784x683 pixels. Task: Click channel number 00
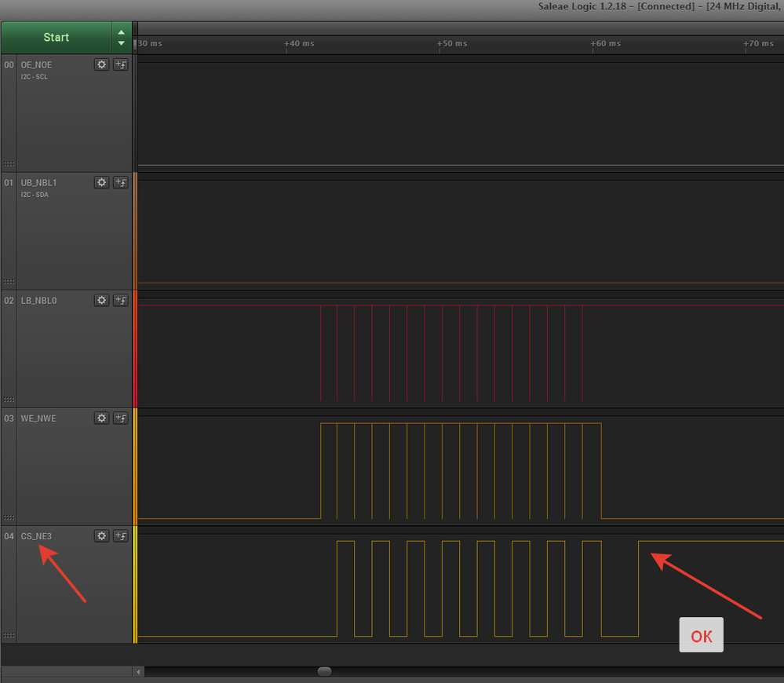point(9,65)
